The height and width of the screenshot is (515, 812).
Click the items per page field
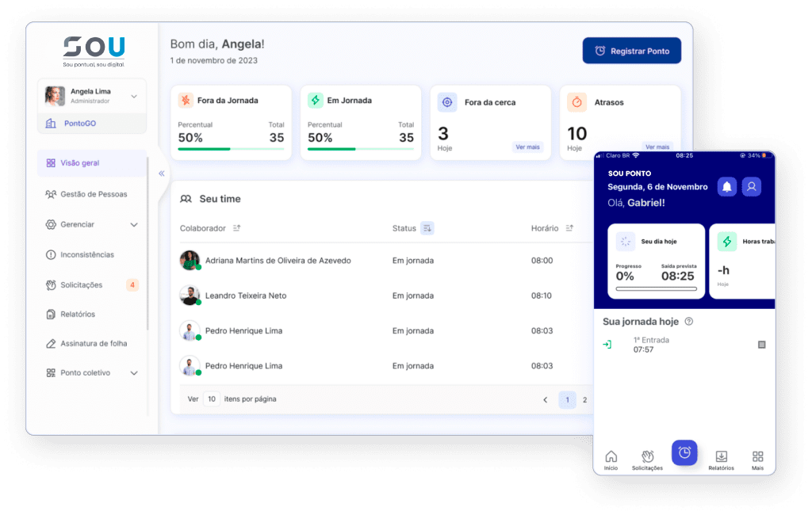tap(212, 399)
